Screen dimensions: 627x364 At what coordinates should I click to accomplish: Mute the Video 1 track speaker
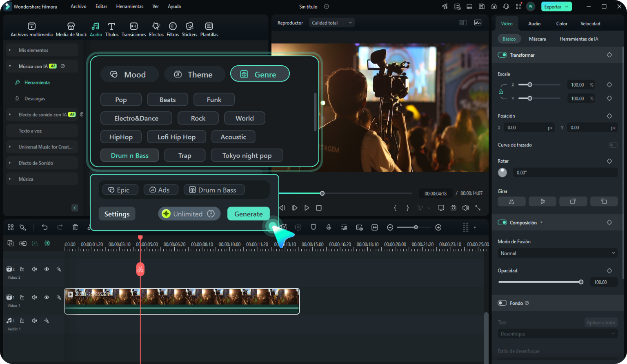click(34, 297)
